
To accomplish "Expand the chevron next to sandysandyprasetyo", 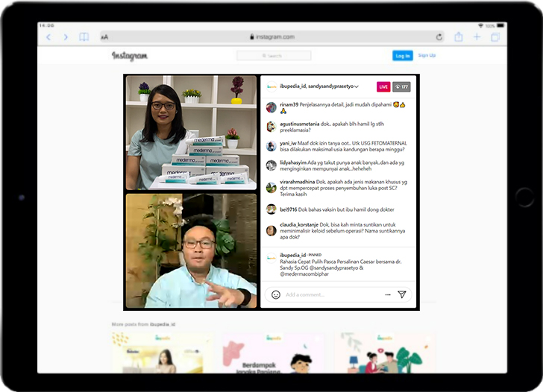I will pyautogui.click(x=357, y=86).
